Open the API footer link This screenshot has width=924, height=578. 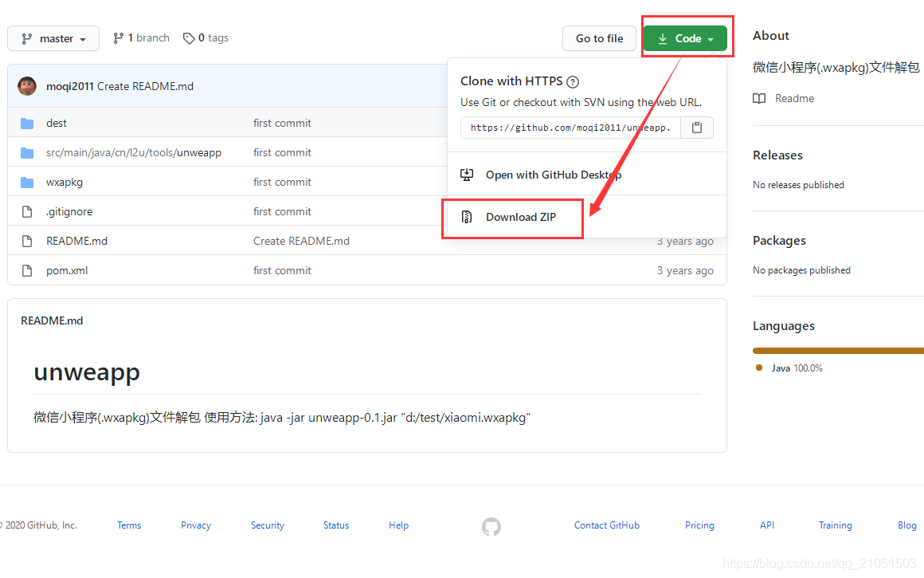[x=766, y=525]
